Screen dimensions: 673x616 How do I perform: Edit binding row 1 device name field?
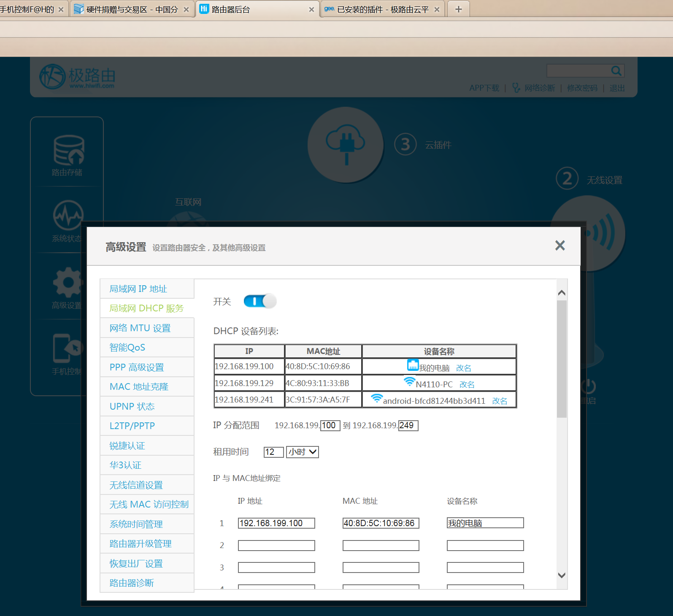485,523
